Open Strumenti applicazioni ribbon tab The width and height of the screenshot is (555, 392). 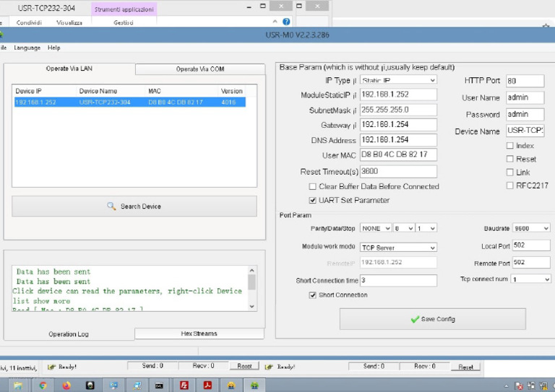pos(124,9)
